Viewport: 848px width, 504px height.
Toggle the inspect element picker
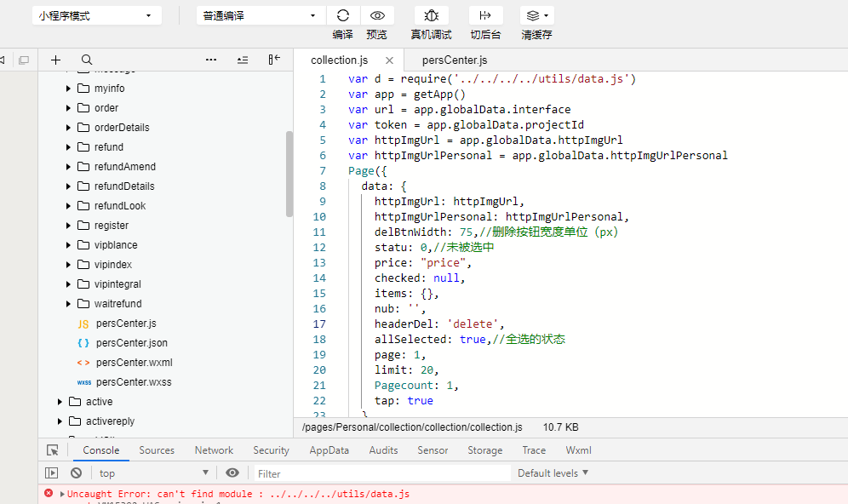coord(53,450)
